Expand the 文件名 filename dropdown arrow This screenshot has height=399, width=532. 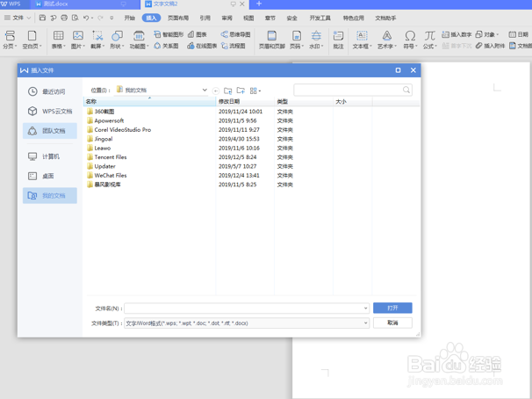pos(365,308)
